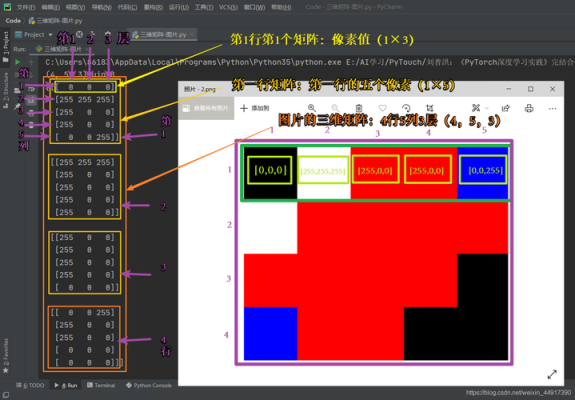Screen dimensions: 575x400
Task: Print the photo with the printer icon
Action: (x=529, y=108)
